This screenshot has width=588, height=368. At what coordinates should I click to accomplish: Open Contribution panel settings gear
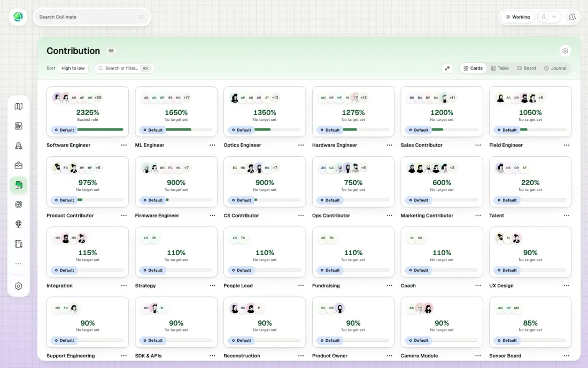(565, 51)
